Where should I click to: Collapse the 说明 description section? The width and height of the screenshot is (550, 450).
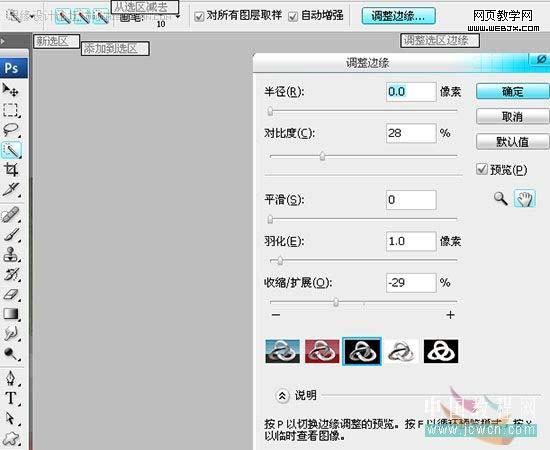[282, 396]
